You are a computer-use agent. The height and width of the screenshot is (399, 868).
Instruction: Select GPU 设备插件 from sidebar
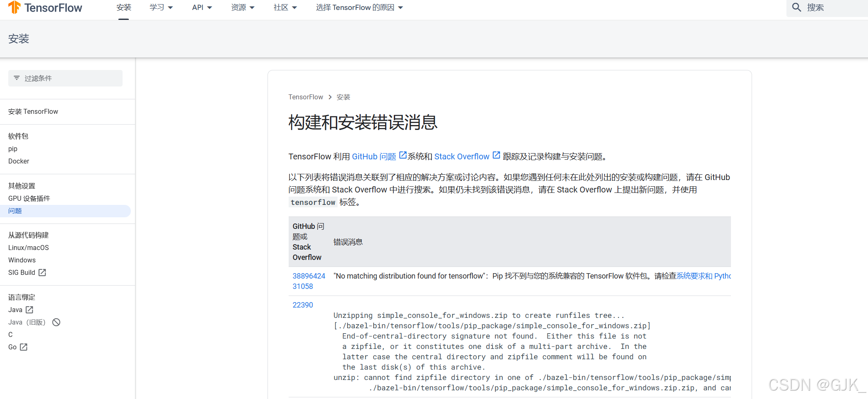[29, 198]
